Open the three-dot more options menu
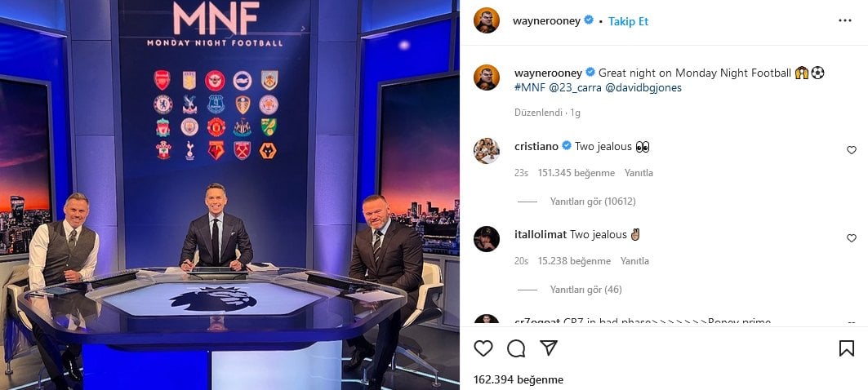Image resolution: width=868 pixels, height=390 pixels. point(845,21)
